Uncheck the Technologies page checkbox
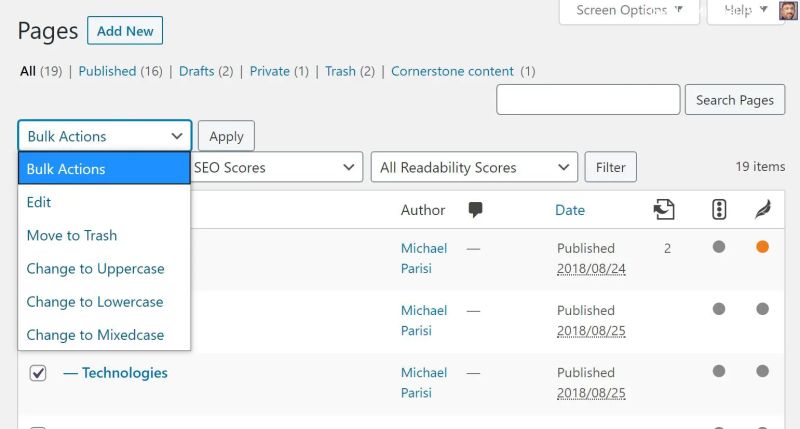This screenshot has width=800, height=429. pos(38,373)
